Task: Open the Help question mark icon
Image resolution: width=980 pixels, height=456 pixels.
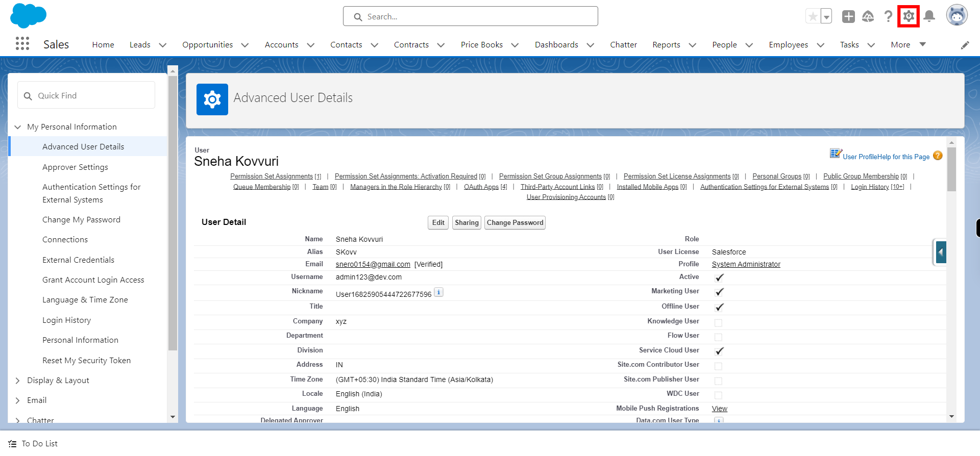Action: click(889, 16)
